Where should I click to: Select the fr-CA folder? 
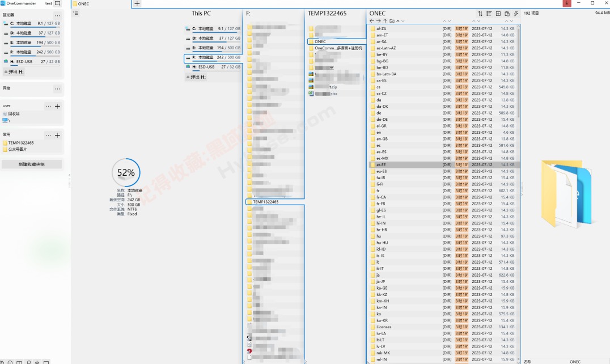(442, 197)
